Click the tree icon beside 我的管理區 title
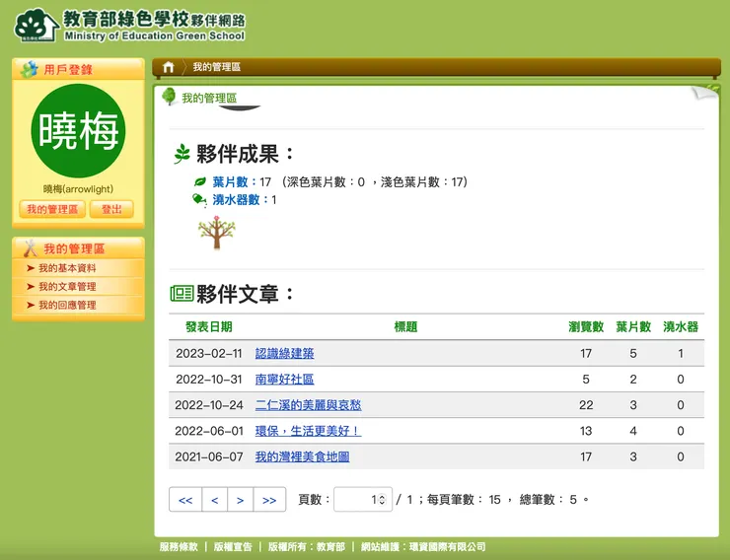The width and height of the screenshot is (730, 560). (x=169, y=97)
